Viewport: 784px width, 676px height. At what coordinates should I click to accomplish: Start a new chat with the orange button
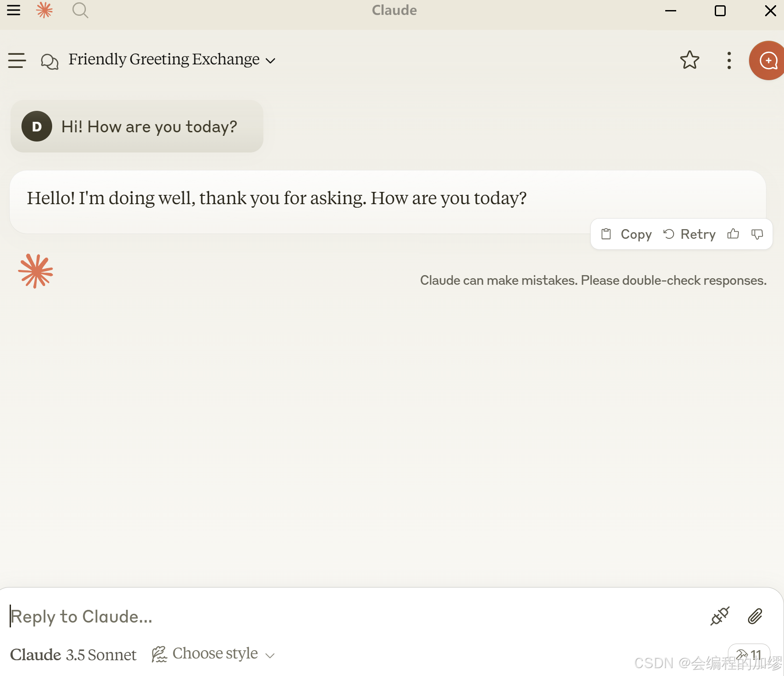tap(767, 60)
